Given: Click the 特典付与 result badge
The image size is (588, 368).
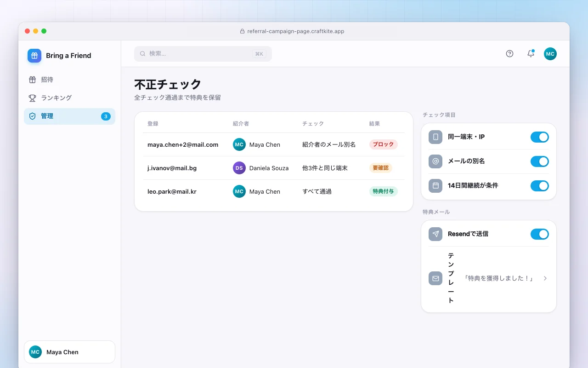Looking at the screenshot, I should 383,191.
